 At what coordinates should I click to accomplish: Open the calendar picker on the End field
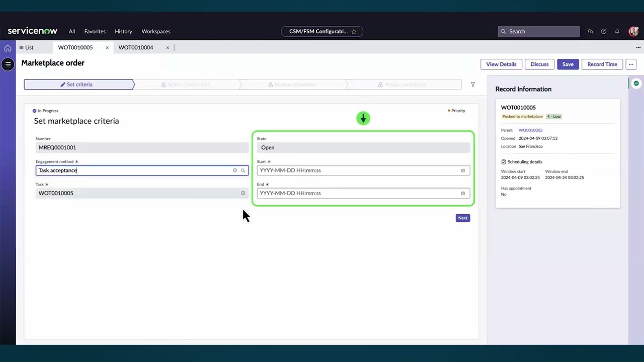(x=462, y=193)
